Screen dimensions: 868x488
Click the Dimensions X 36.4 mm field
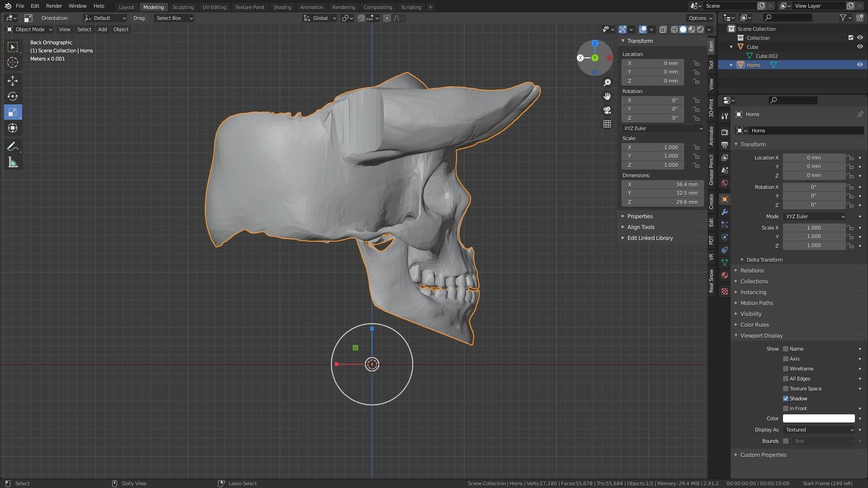click(663, 184)
